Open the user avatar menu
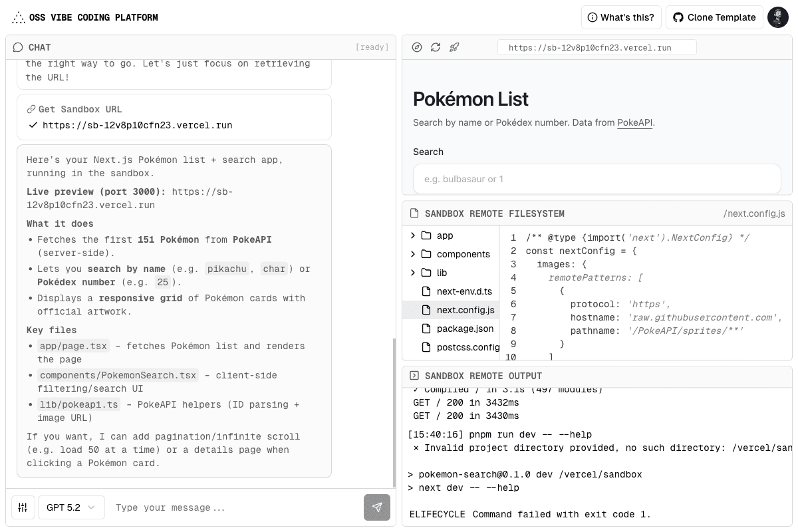The width and height of the screenshot is (798, 532). point(778,17)
